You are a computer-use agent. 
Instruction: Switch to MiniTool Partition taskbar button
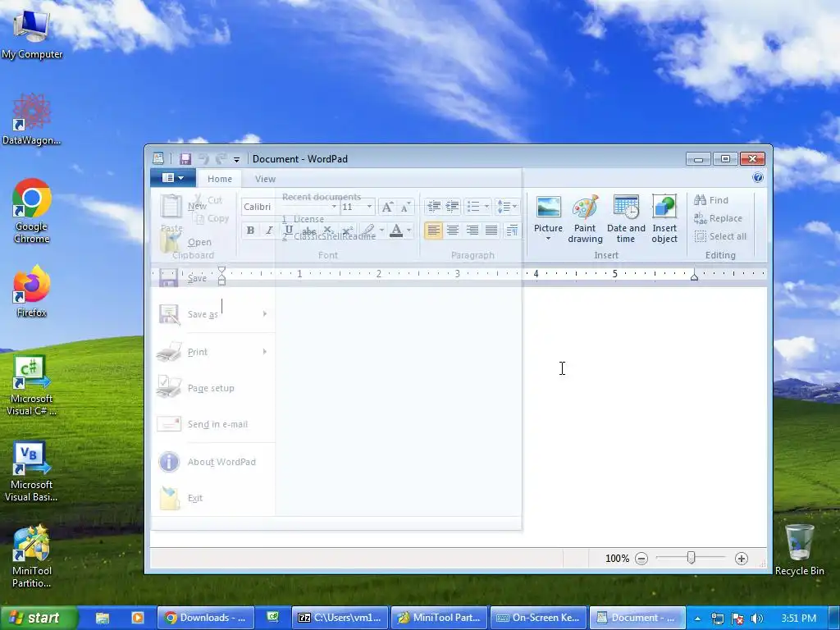coord(440,619)
